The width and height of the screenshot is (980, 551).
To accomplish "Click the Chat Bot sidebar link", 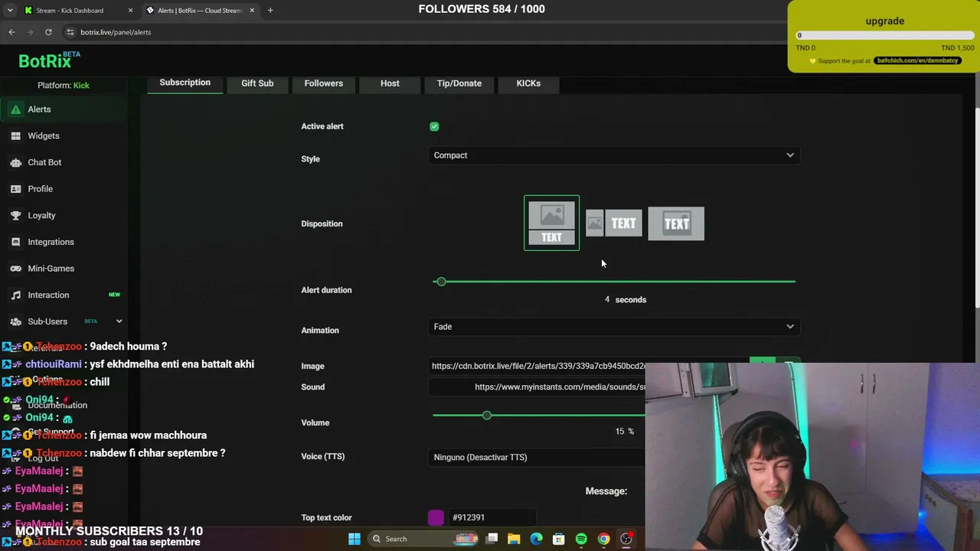I will pyautogui.click(x=44, y=162).
